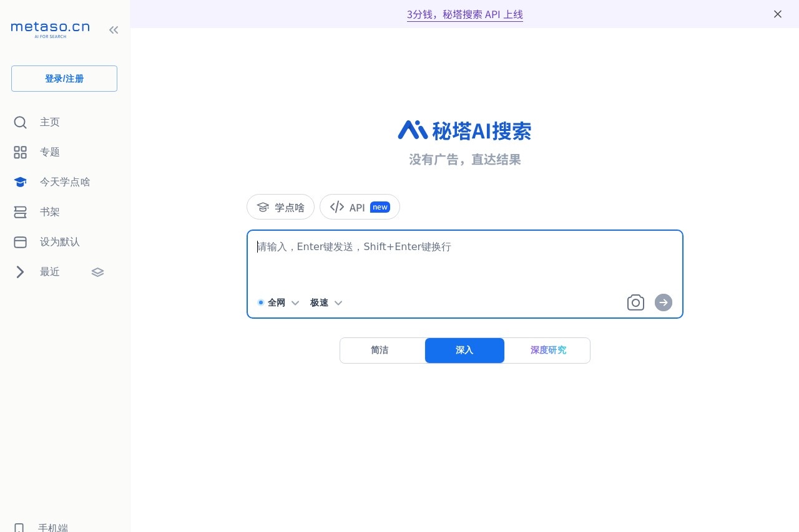Open 今天学点啥 in the sidebar
The image size is (799, 532).
coord(65,182)
